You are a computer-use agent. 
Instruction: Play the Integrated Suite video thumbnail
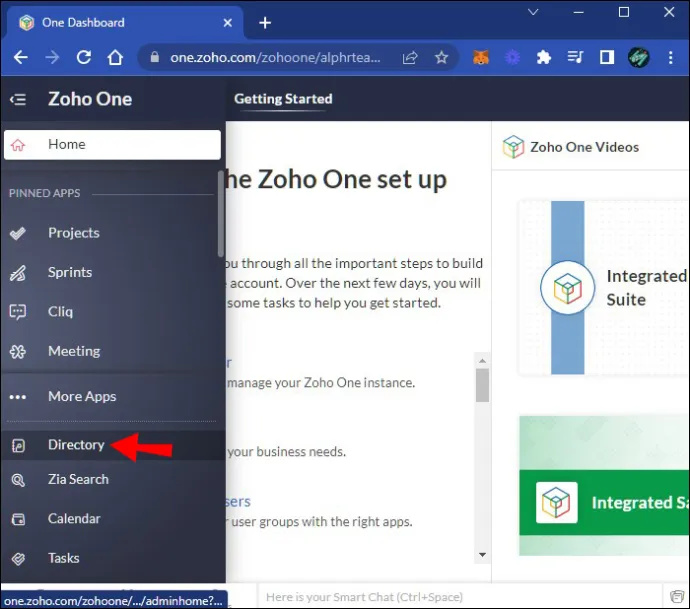click(x=604, y=287)
